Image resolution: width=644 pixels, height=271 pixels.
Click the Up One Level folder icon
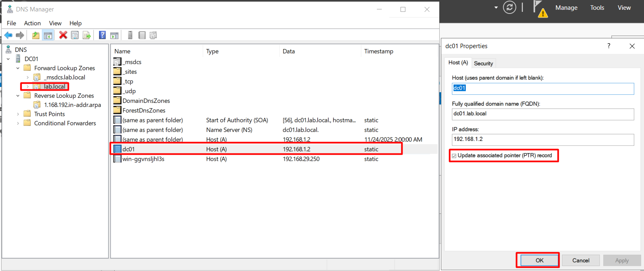[x=36, y=36]
